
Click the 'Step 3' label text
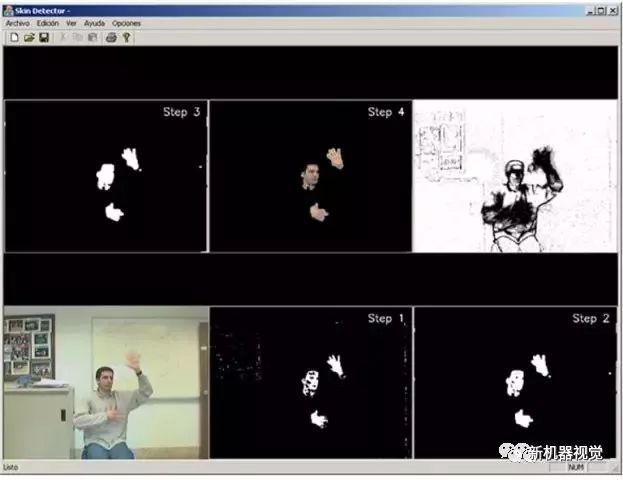click(182, 112)
